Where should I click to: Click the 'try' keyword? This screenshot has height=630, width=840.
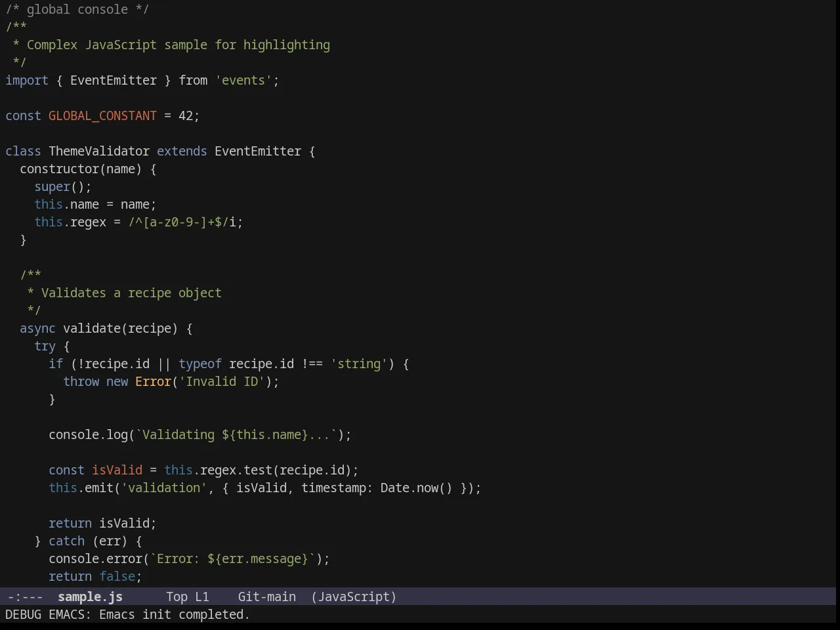(x=45, y=346)
